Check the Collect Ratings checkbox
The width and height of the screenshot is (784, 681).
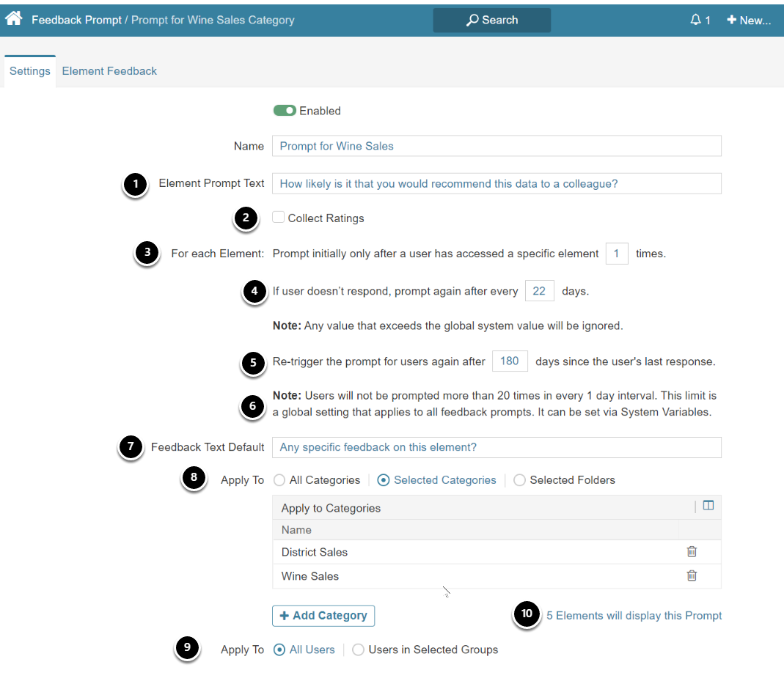279,218
